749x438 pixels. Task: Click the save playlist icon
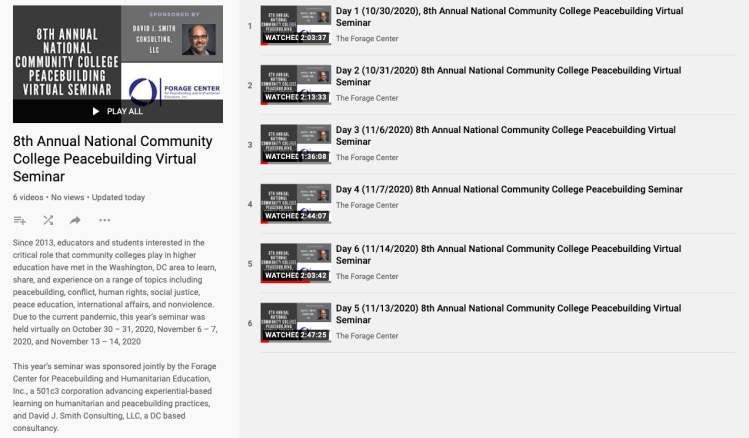point(20,220)
